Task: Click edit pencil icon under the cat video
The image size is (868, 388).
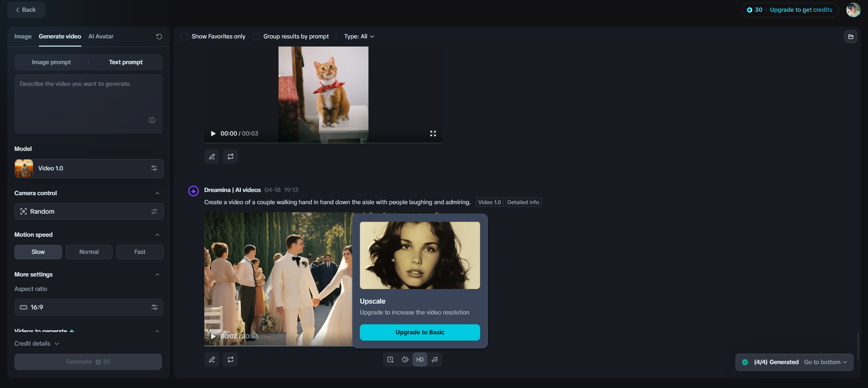Action: click(212, 156)
